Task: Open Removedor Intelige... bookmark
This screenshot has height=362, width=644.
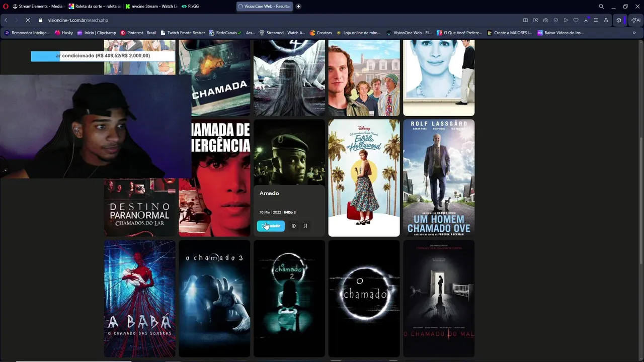Action: [27, 33]
